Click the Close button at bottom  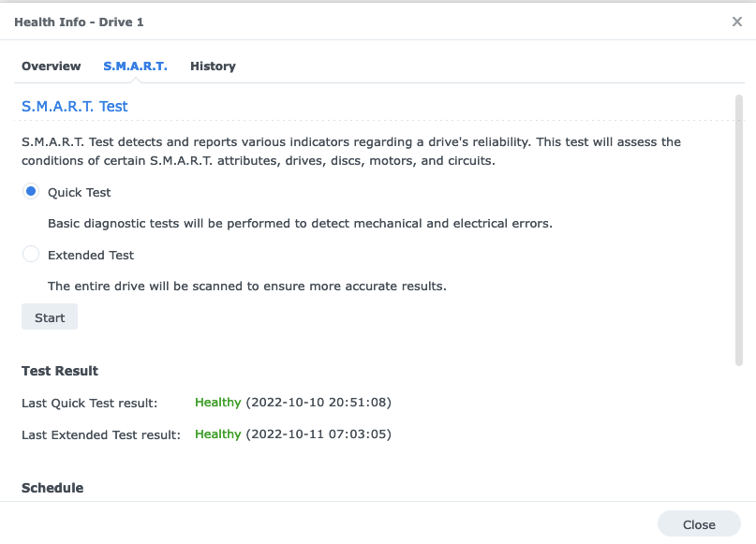point(699,524)
